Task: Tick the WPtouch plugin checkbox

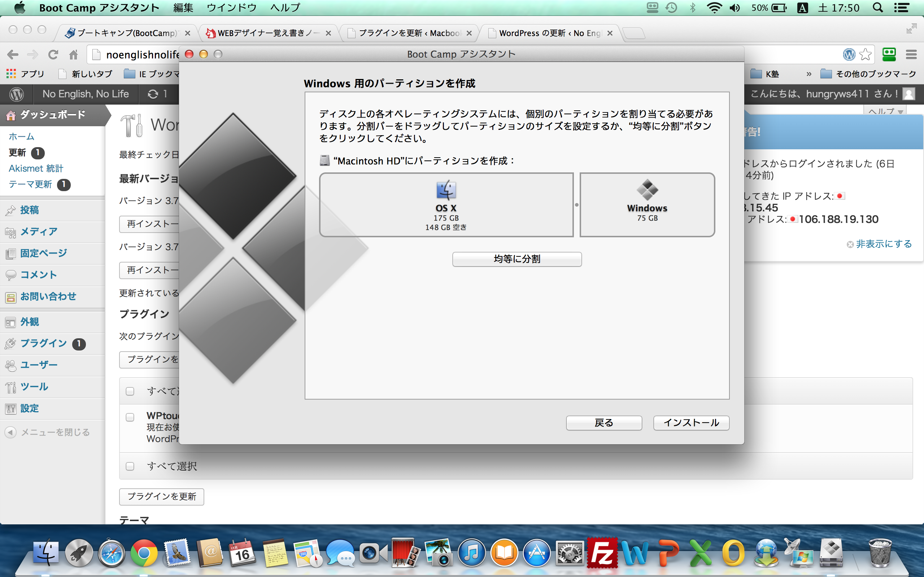Action: click(x=130, y=417)
